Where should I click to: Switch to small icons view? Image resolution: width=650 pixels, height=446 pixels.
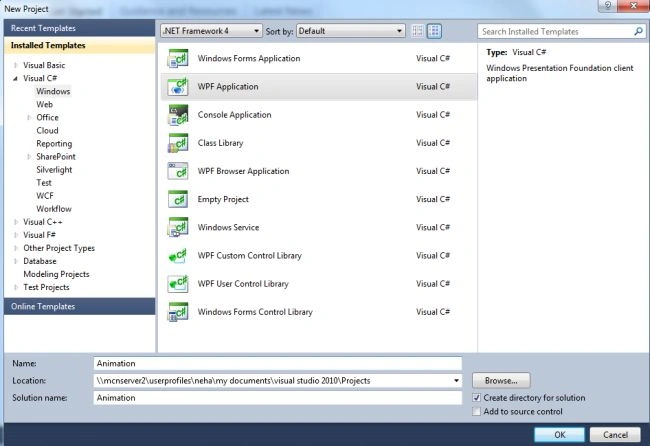tap(417, 31)
